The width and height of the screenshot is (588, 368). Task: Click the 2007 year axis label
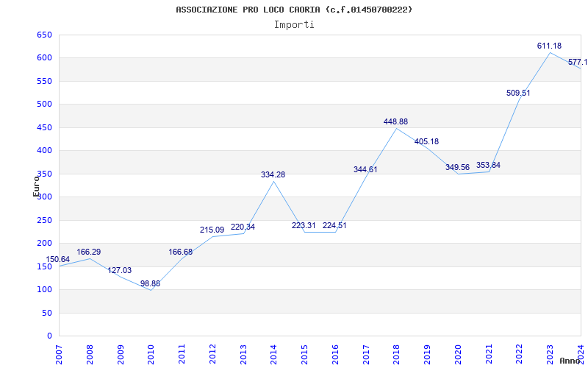tap(59, 355)
